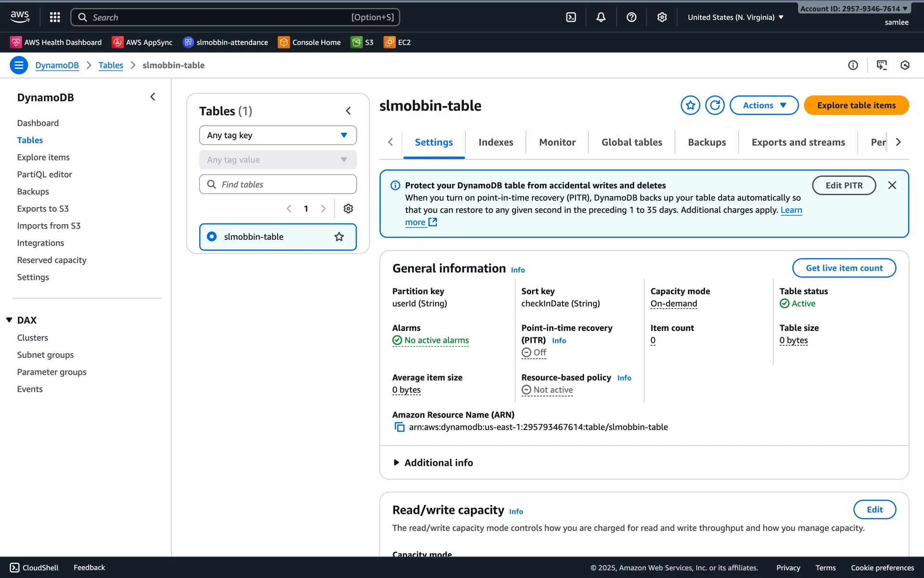
Task: Switch to the Backups tab
Action: (x=706, y=142)
